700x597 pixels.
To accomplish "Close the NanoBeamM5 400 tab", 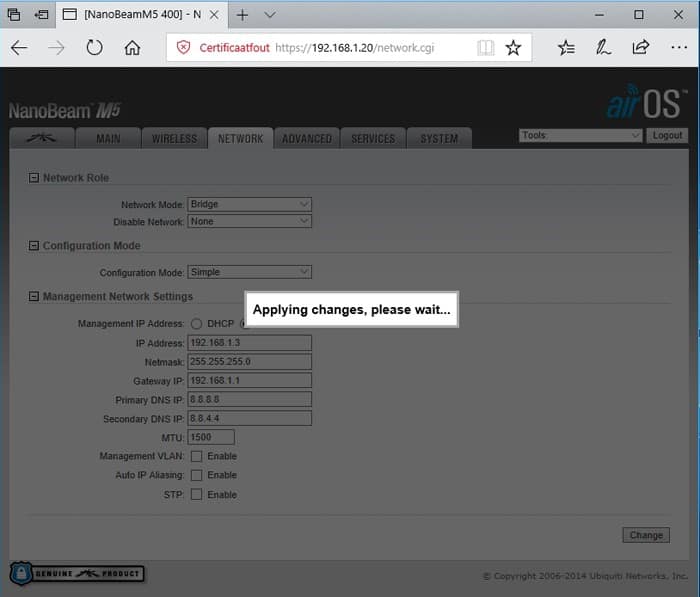I will click(x=214, y=15).
